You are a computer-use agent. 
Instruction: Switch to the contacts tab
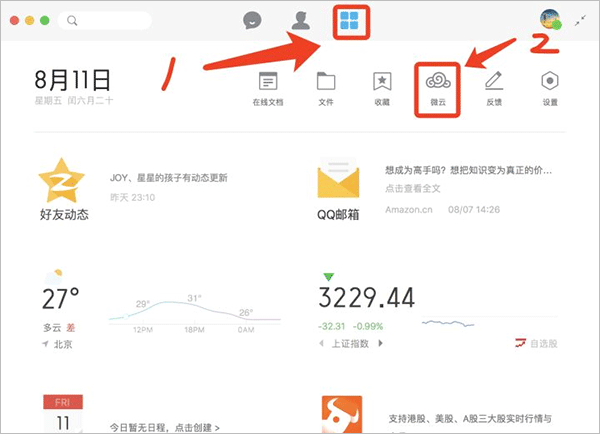(300, 21)
